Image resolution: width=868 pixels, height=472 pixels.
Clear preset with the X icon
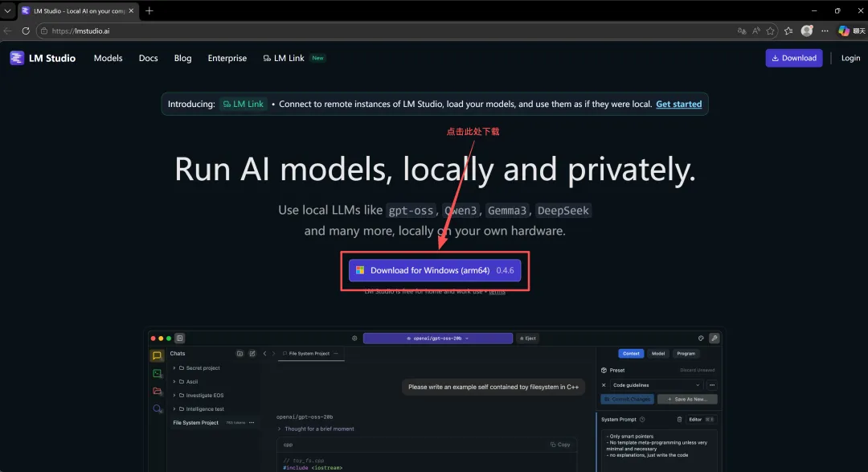(604, 385)
